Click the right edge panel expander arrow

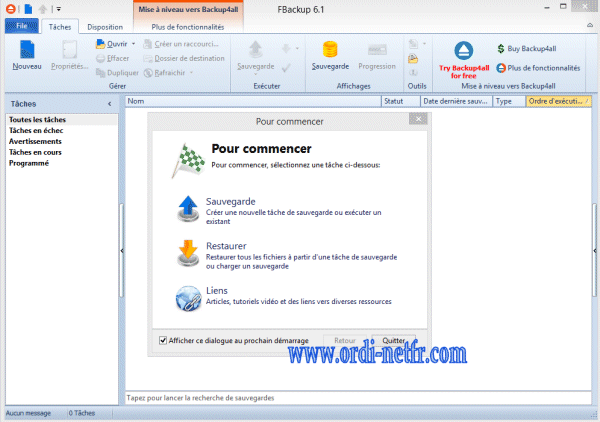coord(595,251)
